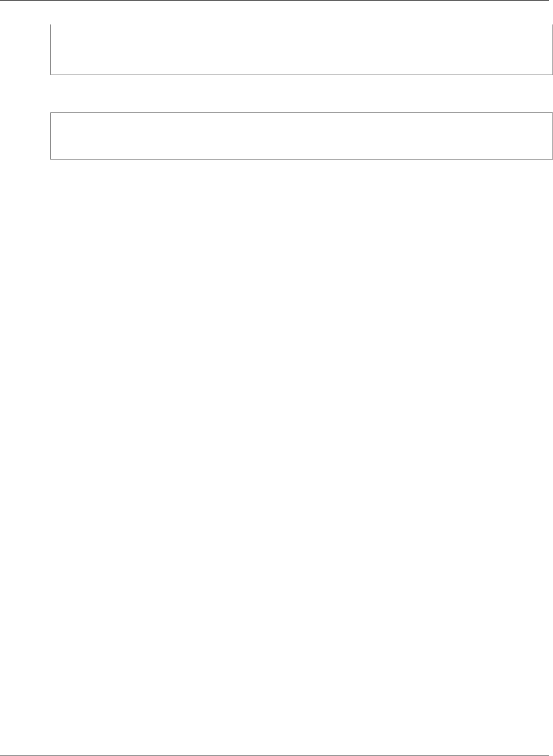Click the bottom-right corner of the upper box
Image resolution: width=553 pixels, height=756 pixels.
551,75
